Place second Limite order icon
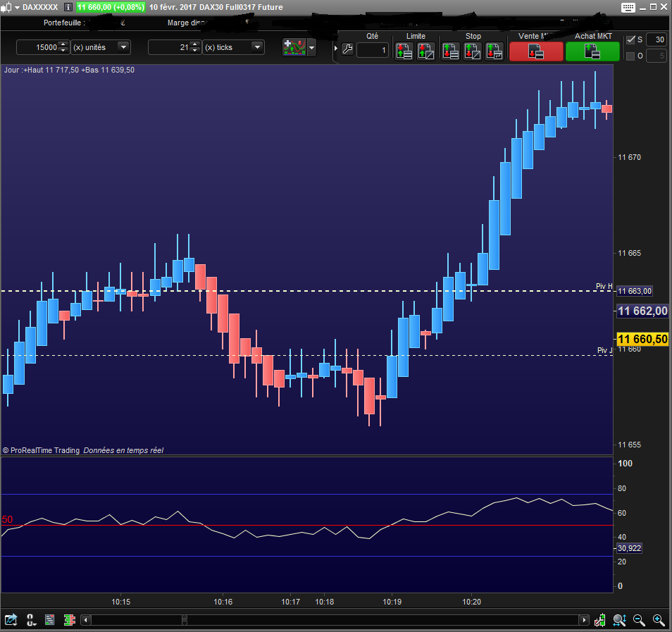Screen dimensions: 672x632 (426, 51)
